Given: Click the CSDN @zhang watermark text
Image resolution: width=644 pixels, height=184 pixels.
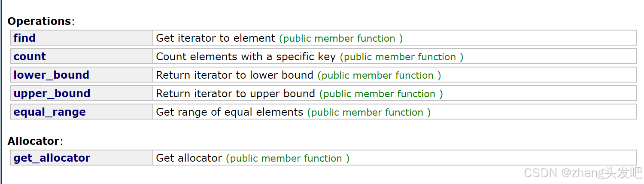Looking at the screenshot, I should pyautogui.click(x=583, y=173).
